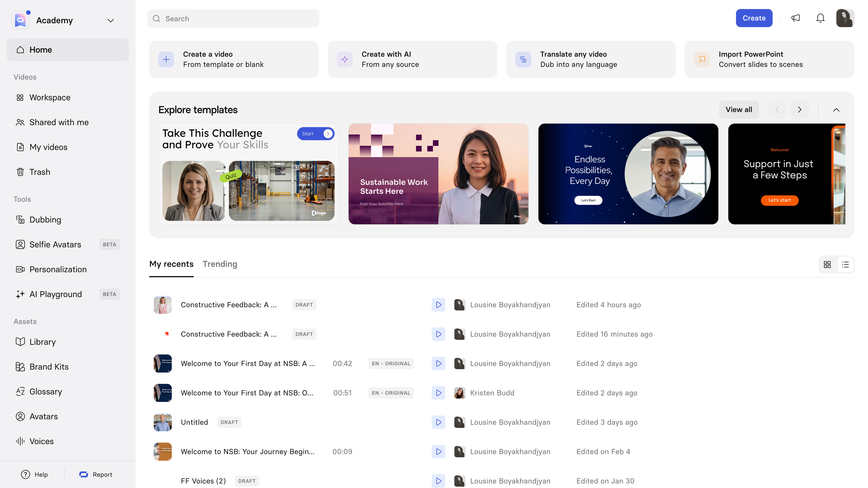The height and width of the screenshot is (488, 868).
Task: Collapse the Explore templates section
Action: [836, 110]
